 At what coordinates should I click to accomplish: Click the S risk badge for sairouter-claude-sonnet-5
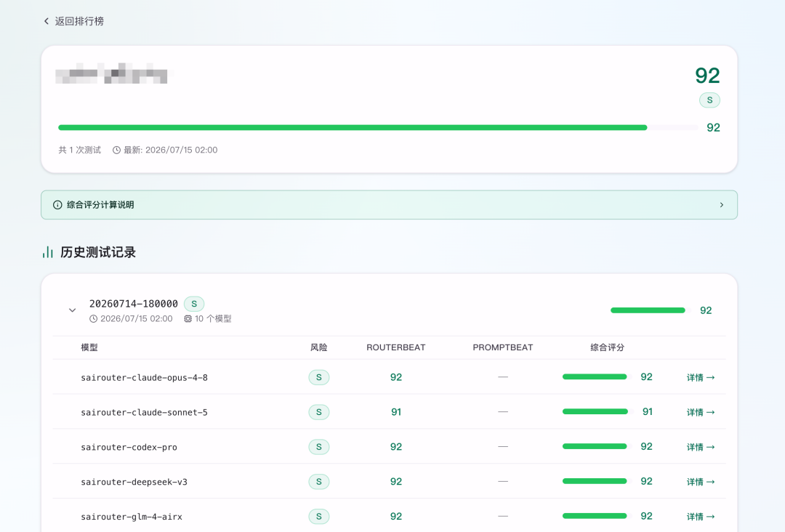point(319,412)
